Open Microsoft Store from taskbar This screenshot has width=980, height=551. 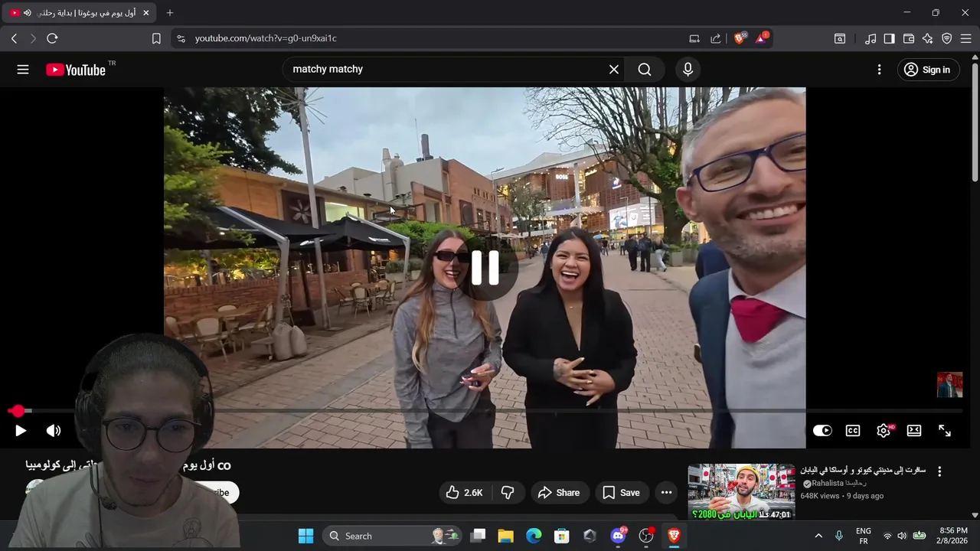coord(562,536)
